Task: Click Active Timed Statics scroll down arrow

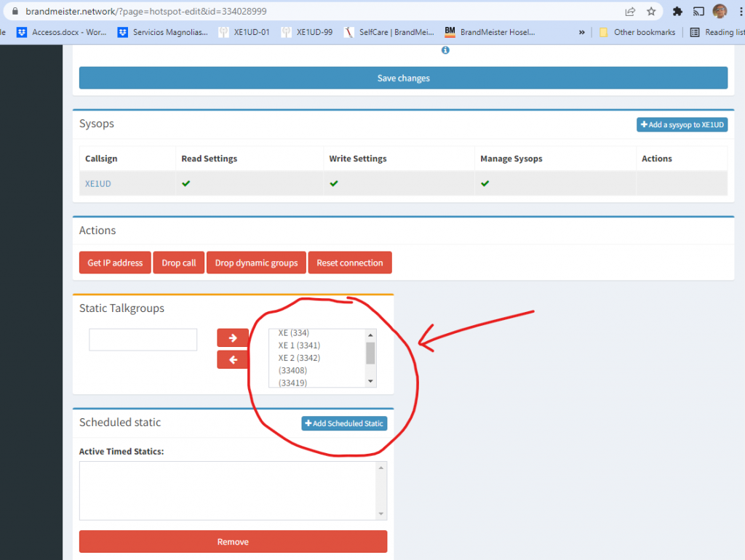Action: [x=381, y=514]
